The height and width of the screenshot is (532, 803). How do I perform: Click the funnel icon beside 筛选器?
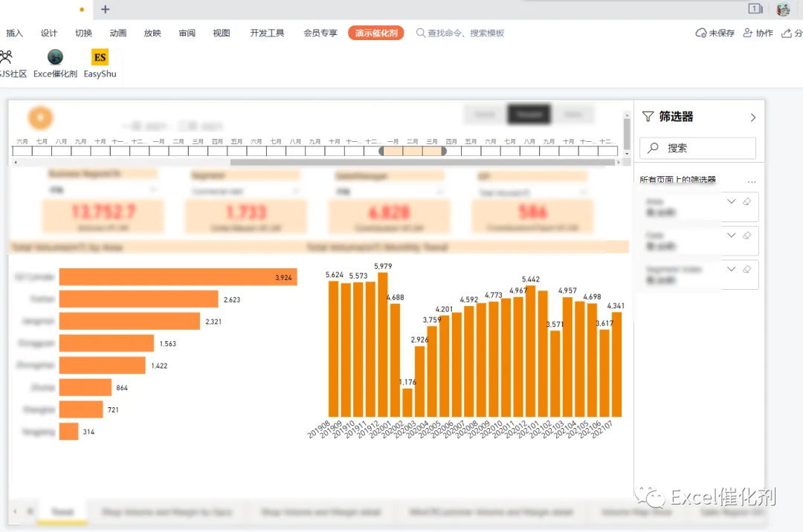click(x=648, y=117)
